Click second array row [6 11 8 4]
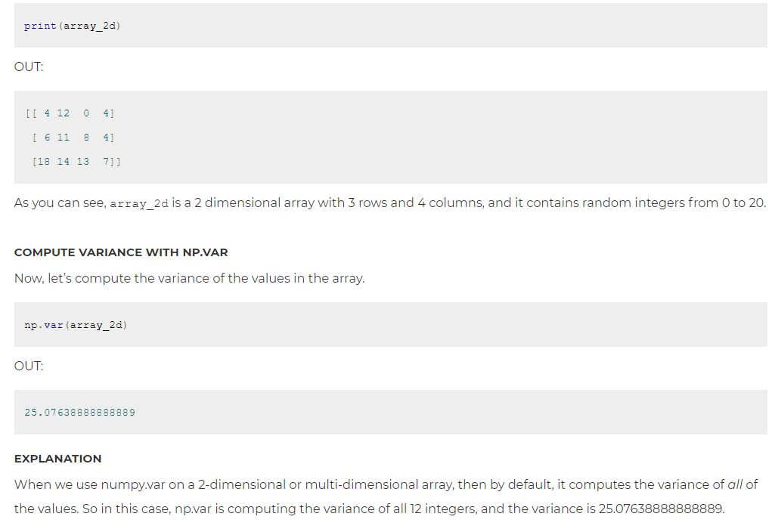 pyautogui.click(x=73, y=138)
